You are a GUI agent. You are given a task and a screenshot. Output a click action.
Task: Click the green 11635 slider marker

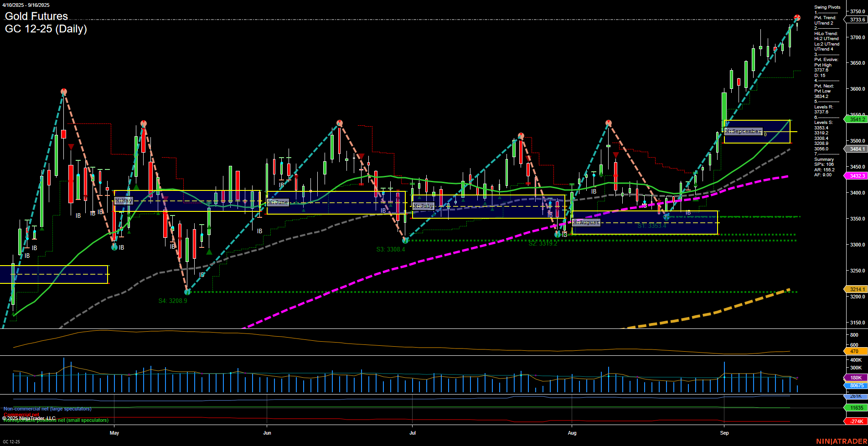coord(857,408)
